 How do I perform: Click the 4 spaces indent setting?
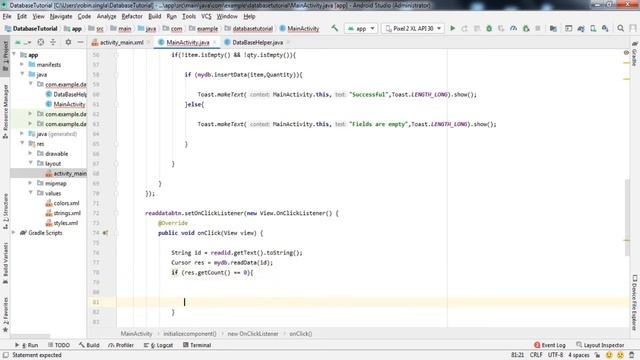579,355
